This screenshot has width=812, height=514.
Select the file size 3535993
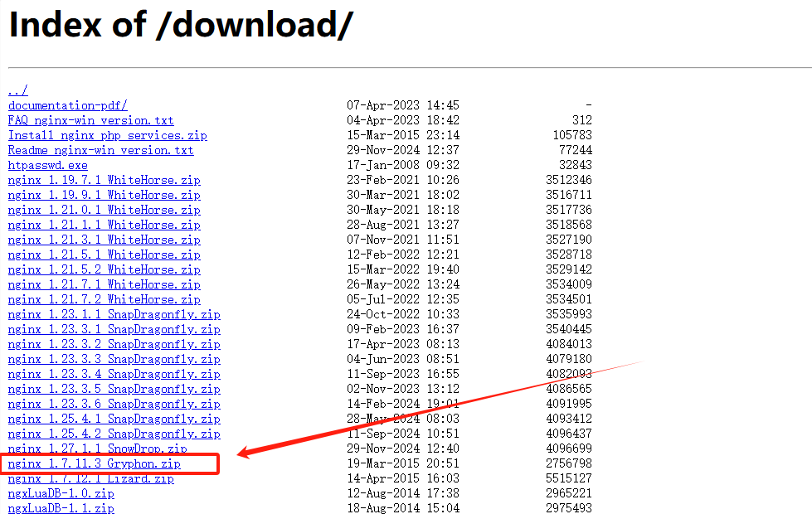[569, 315]
